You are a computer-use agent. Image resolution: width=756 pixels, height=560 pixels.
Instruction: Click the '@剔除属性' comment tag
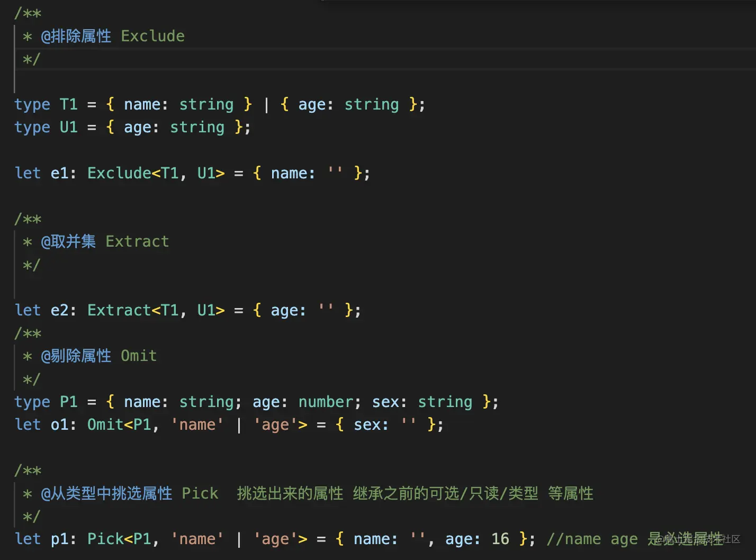pos(76,356)
